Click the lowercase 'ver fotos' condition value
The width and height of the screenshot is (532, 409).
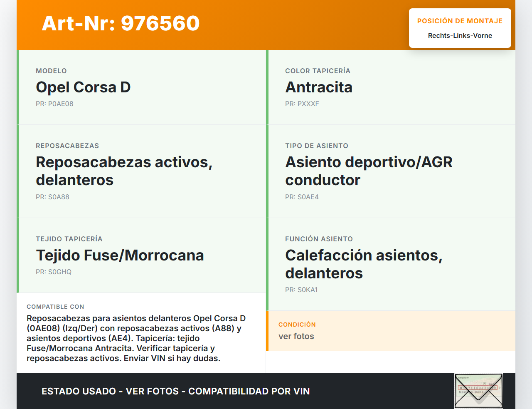(296, 336)
